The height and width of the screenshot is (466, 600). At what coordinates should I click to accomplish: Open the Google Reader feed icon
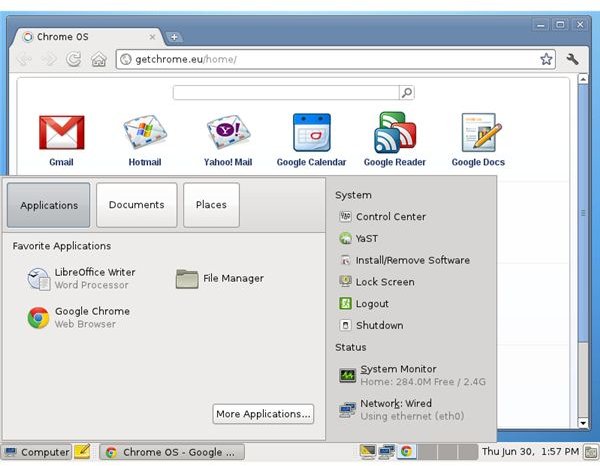395,132
